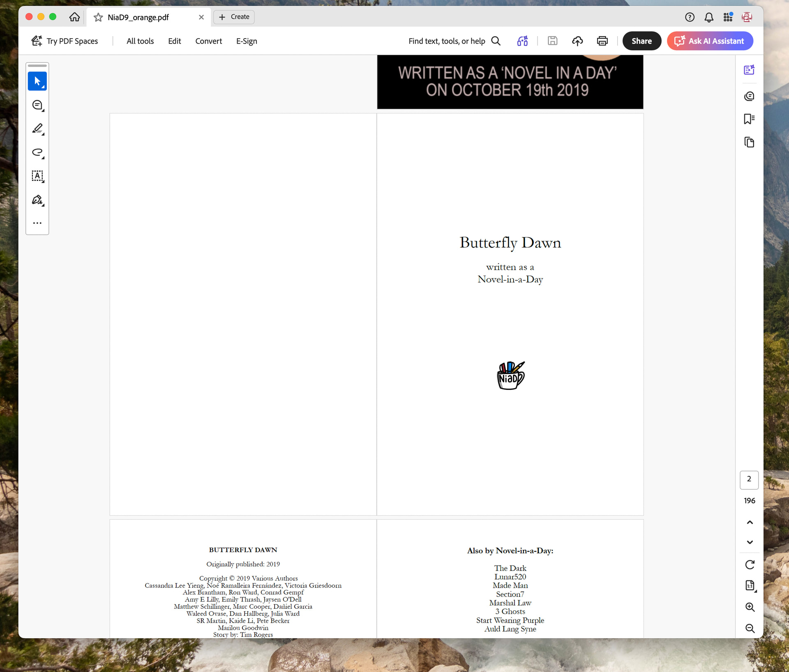Screen dimensions: 789x672
Task: Pick the freehand Draw loop tool
Action: pyautogui.click(x=37, y=152)
